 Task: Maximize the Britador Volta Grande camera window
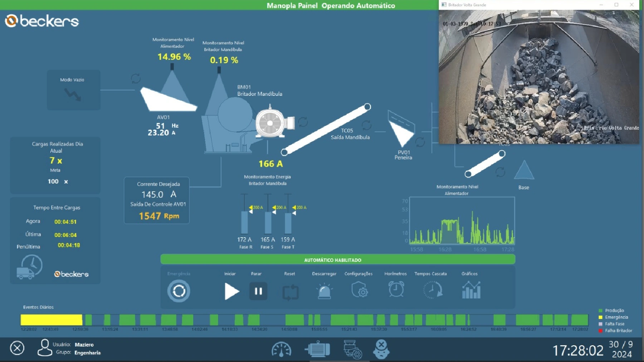pos(616,5)
